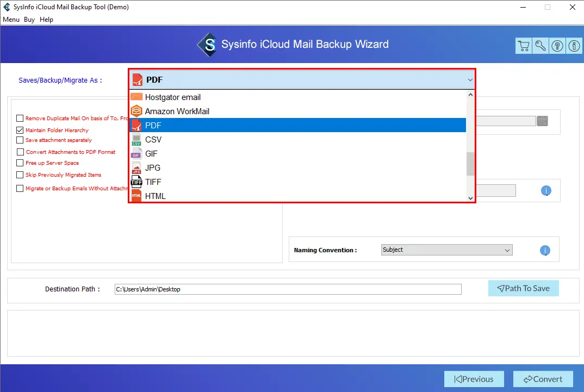Enable Convert Attachments to PDF Format

(20, 152)
